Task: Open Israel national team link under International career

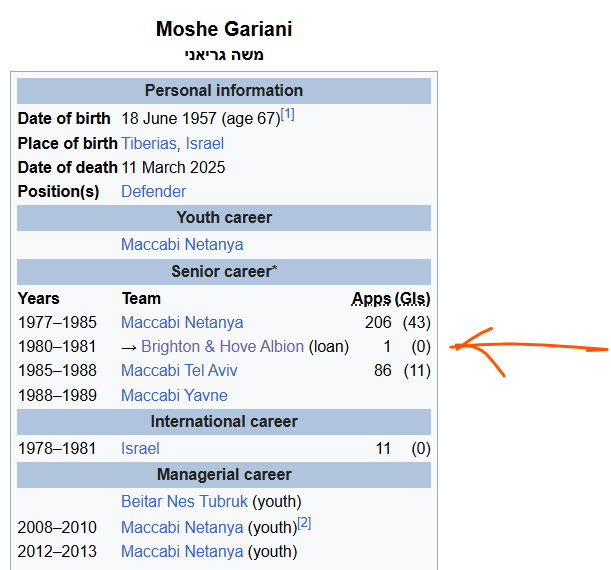Action: (x=140, y=448)
